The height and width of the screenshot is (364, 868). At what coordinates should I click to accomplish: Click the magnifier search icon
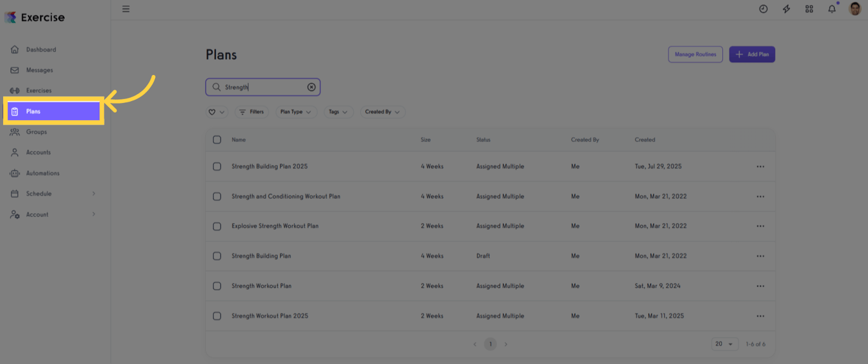(x=216, y=87)
